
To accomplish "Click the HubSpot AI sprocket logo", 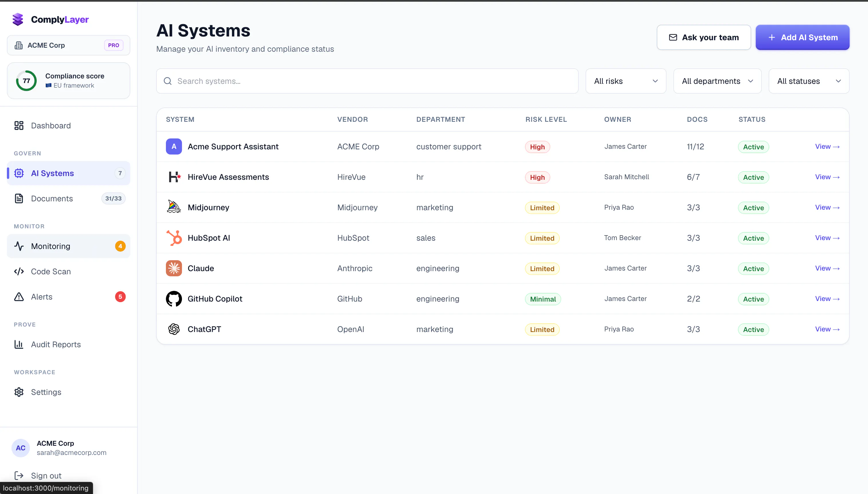I will coord(174,238).
